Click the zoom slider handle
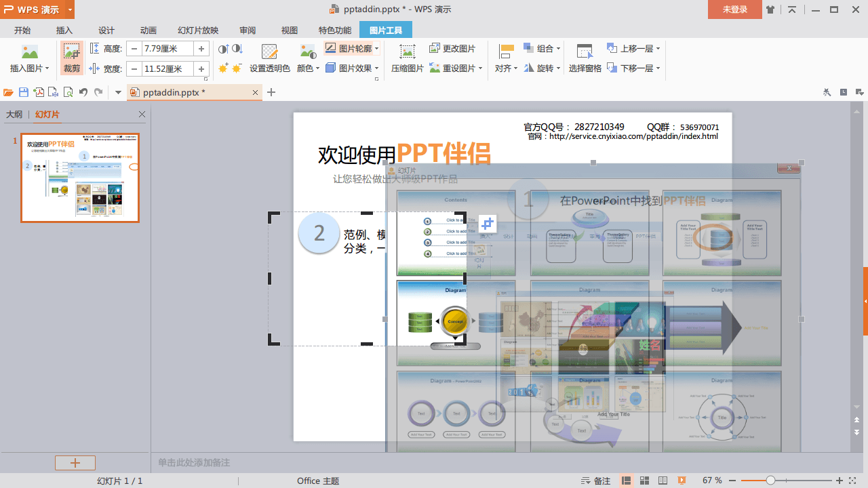This screenshot has height=488, width=868. point(770,481)
